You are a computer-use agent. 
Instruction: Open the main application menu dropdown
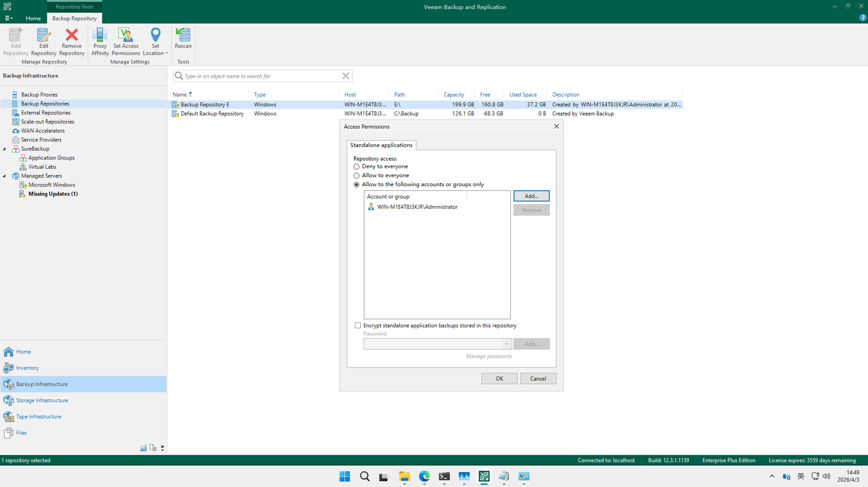pyautogui.click(x=9, y=18)
